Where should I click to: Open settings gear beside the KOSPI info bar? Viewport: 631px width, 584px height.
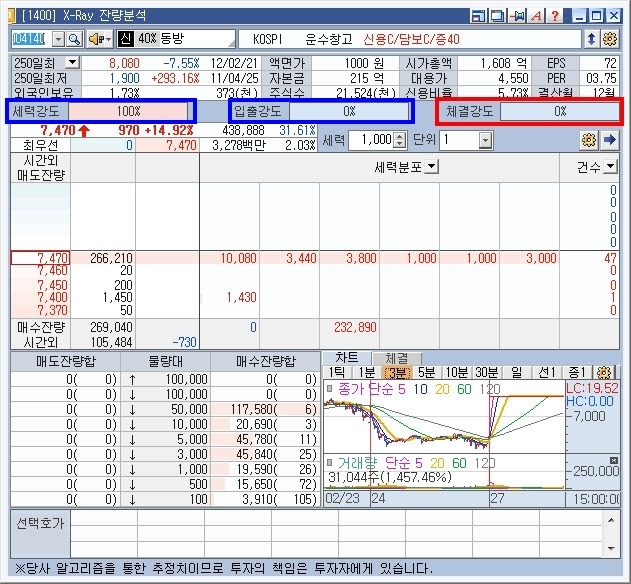(x=610, y=39)
